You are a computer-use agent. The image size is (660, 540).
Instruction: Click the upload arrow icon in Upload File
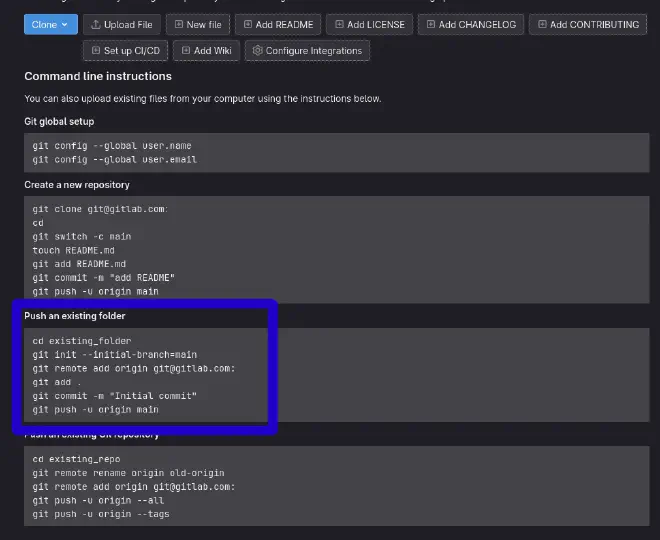point(96,24)
